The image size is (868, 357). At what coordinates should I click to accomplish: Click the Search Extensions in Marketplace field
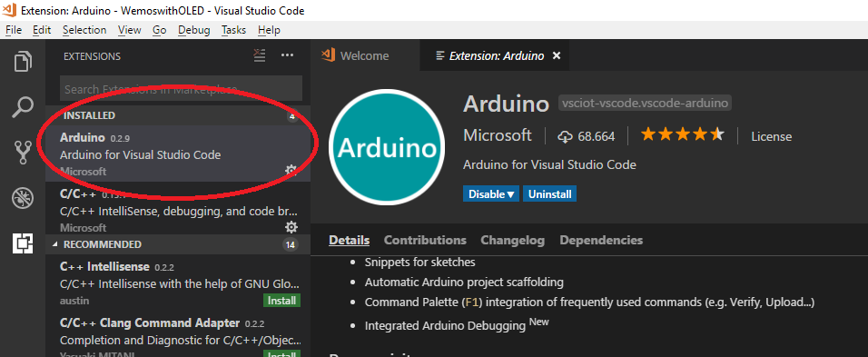click(x=181, y=88)
